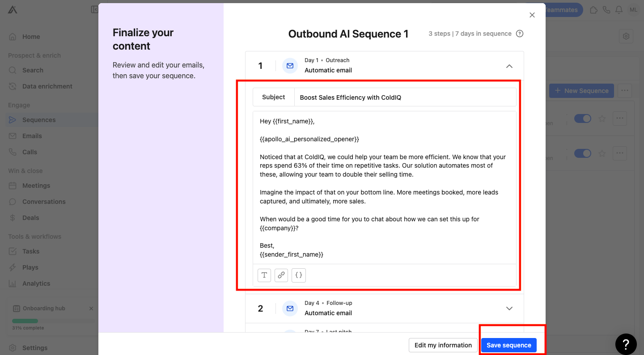Open notifications bell in top bar
Screen dimensions: 644x355
619,10
